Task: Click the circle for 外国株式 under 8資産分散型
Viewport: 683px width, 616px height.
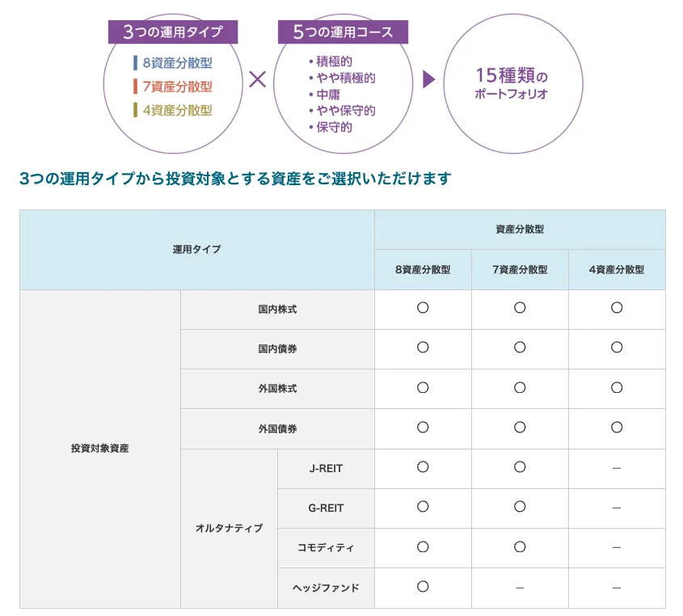Action: tap(423, 387)
